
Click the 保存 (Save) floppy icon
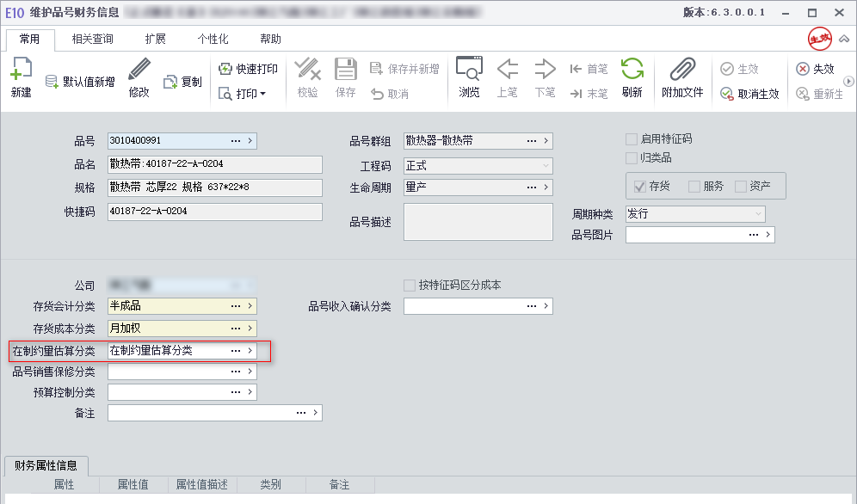(x=345, y=70)
